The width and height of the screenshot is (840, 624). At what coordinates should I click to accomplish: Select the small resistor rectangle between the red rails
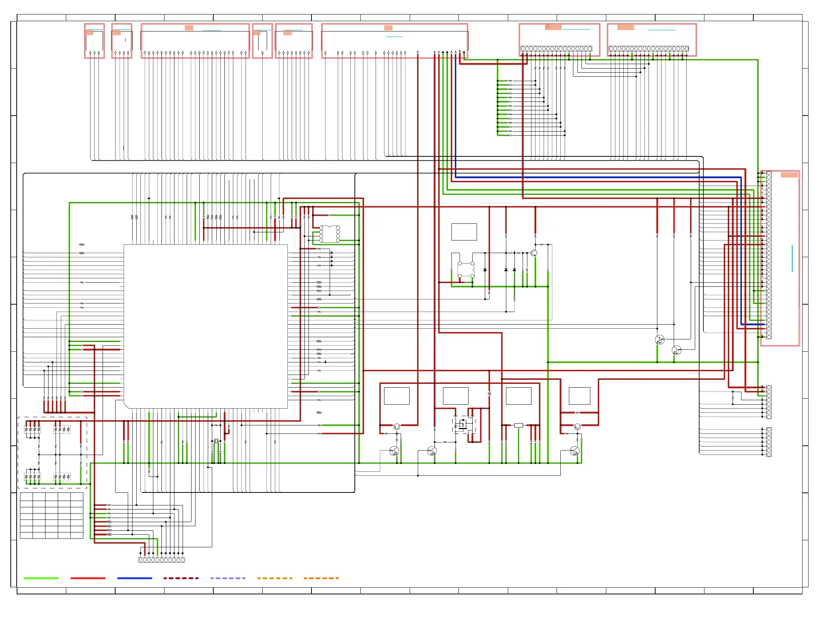[519, 425]
